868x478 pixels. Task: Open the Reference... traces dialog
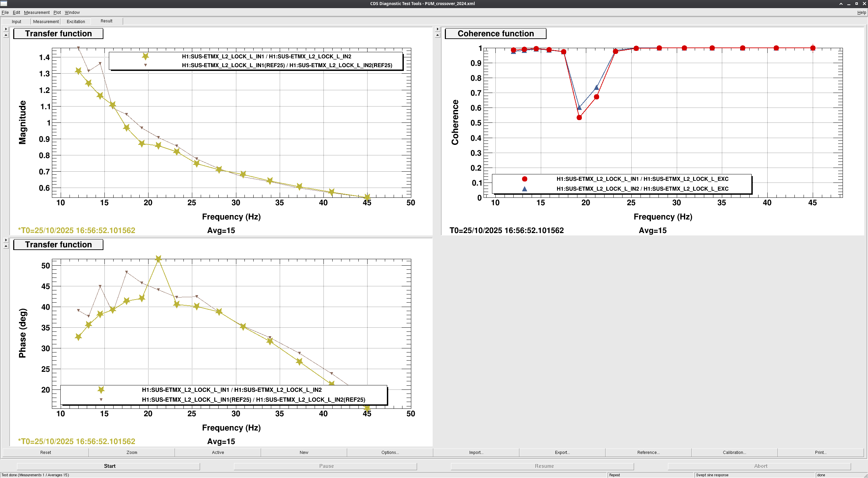(x=648, y=453)
